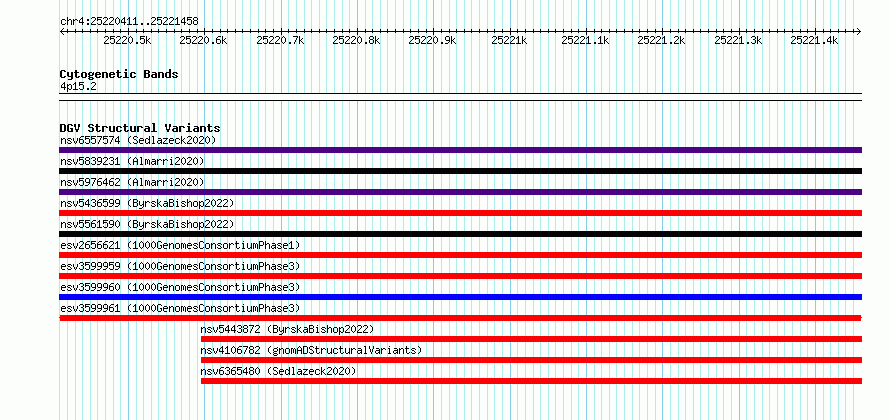Click ruler position 25221.4k

[x=815, y=40]
